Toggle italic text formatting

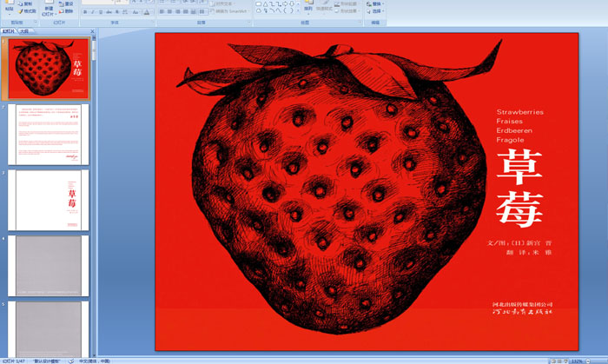pos(93,12)
